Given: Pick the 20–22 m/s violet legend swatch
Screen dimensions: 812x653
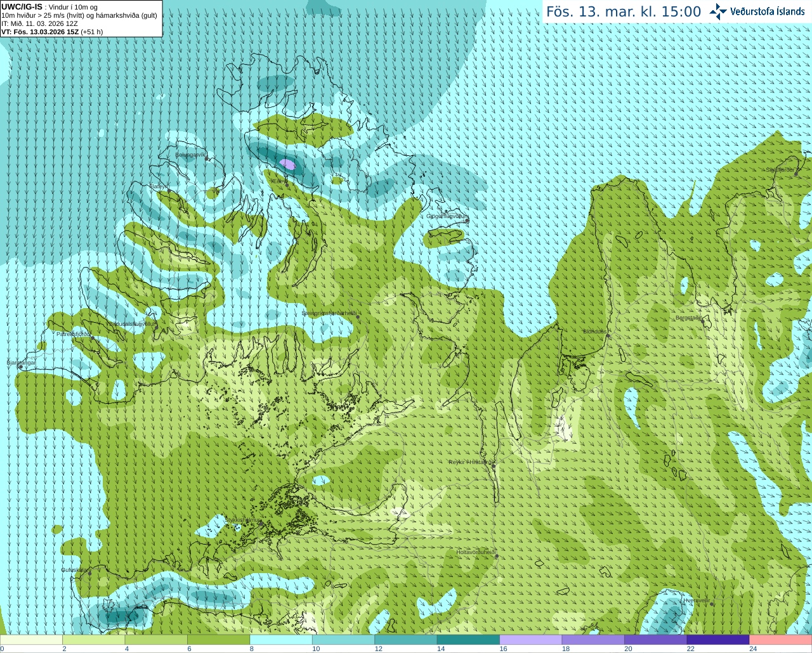Looking at the screenshot, I should (x=656, y=640).
